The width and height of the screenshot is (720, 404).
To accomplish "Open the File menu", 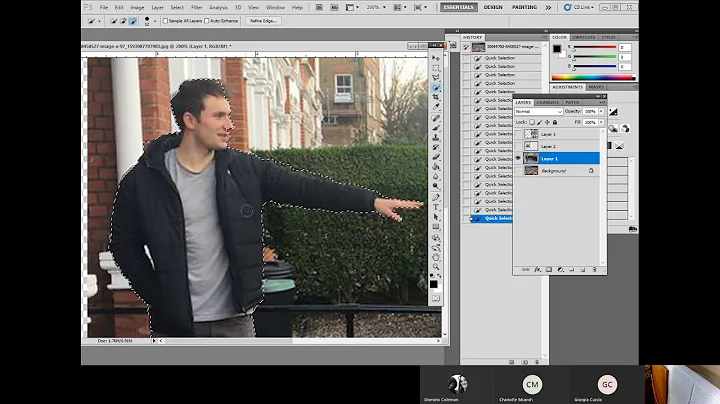I will (x=104, y=7).
